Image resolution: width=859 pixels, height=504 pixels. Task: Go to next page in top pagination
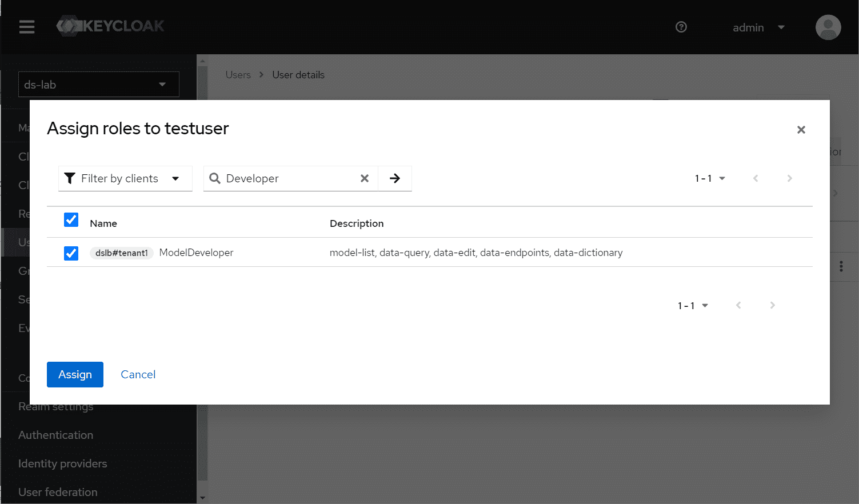[x=789, y=178]
